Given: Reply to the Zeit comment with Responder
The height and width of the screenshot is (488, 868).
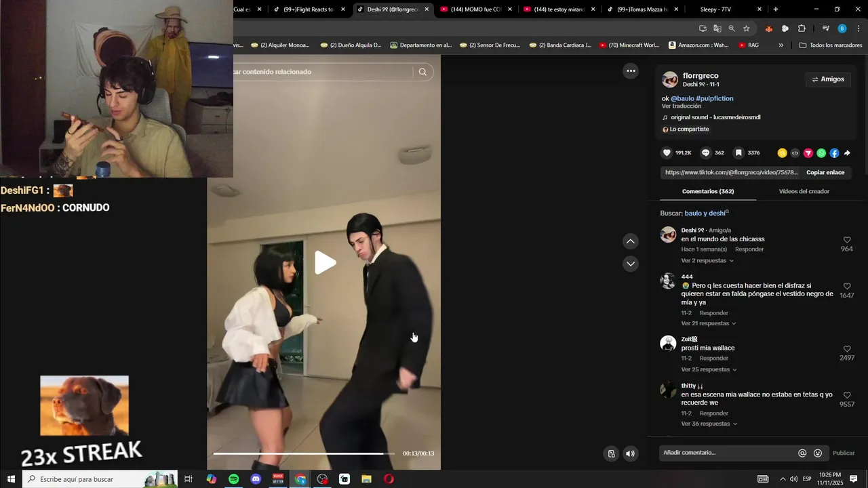Looking at the screenshot, I should tap(714, 359).
